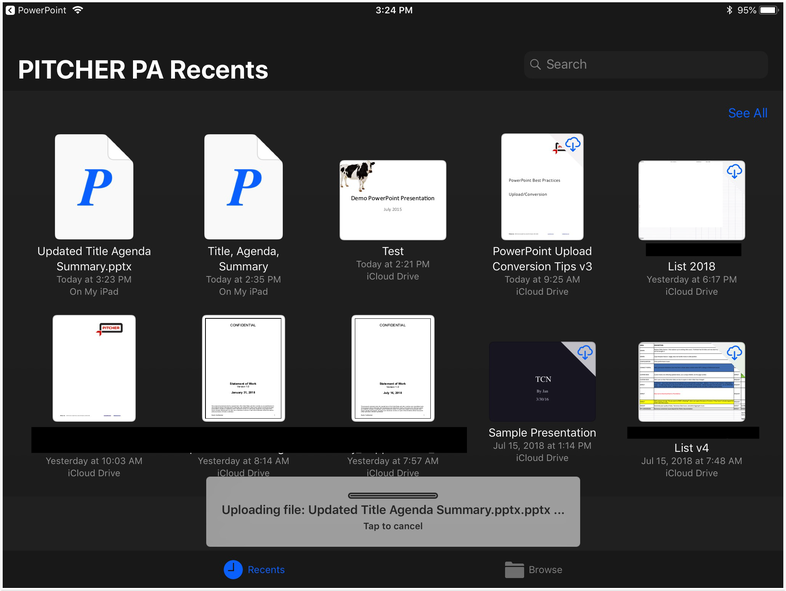Switch to the Browse tab

tap(545, 569)
